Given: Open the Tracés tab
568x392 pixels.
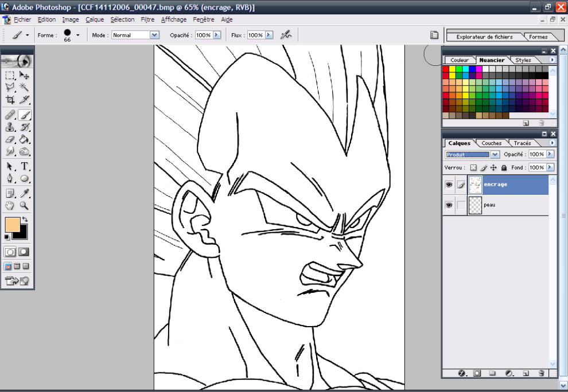Looking at the screenshot, I should tap(522, 143).
